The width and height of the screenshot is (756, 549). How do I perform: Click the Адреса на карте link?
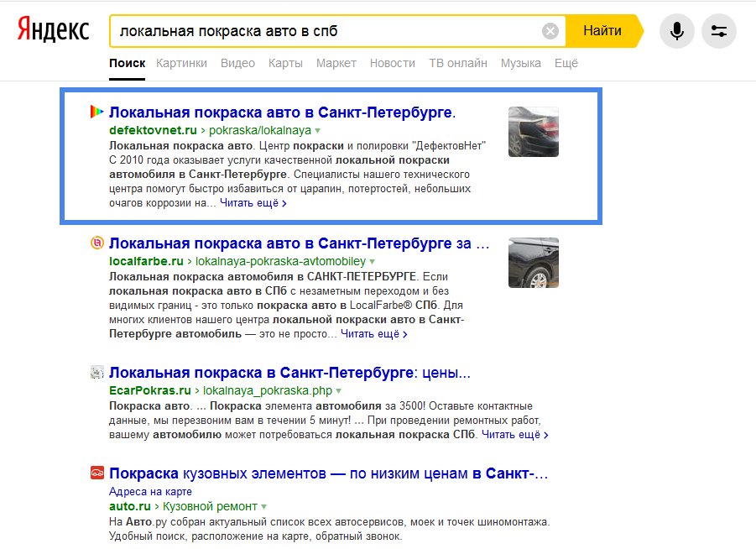(x=150, y=492)
